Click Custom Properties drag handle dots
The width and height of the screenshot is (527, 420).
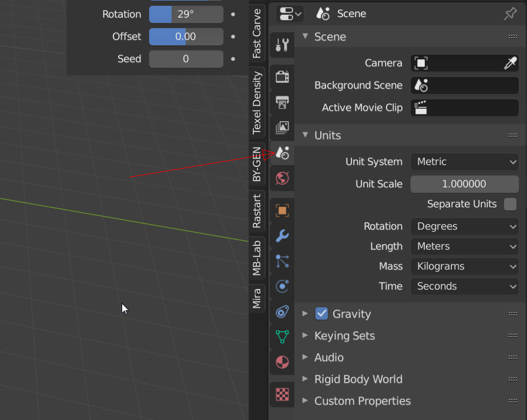coord(512,401)
